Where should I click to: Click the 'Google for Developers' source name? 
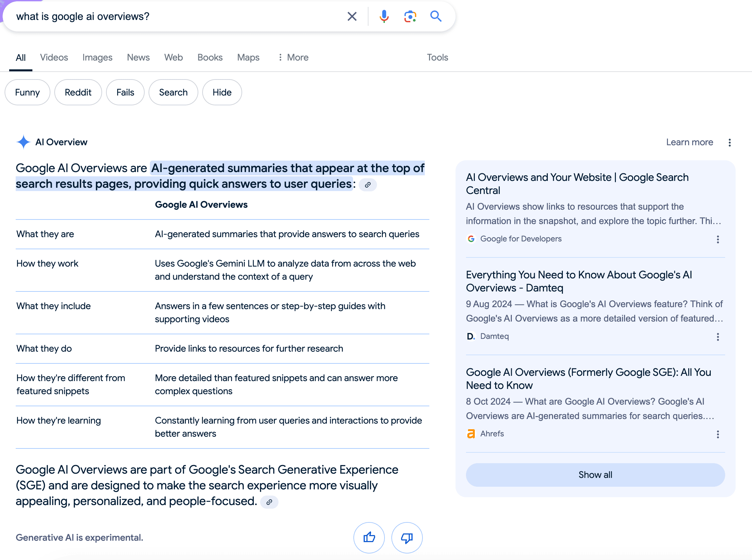coord(521,239)
